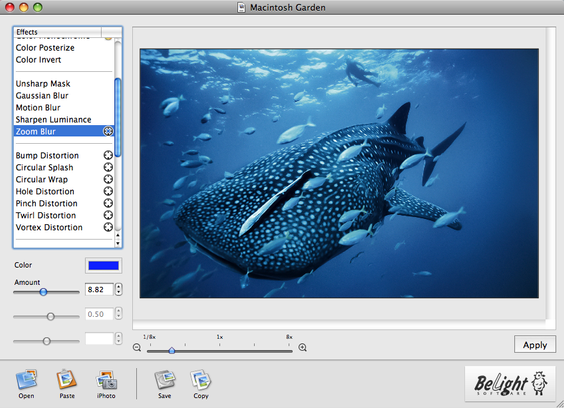Screen dimensions: 564x408
Task: Click the effects list scroll up arrow
Action: pyautogui.click(x=118, y=235)
